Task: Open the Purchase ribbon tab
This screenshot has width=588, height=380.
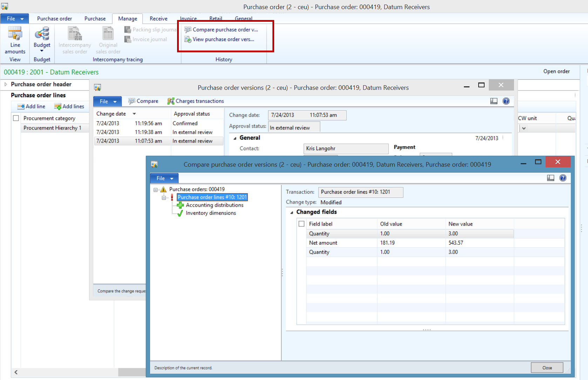Action: 95,19
